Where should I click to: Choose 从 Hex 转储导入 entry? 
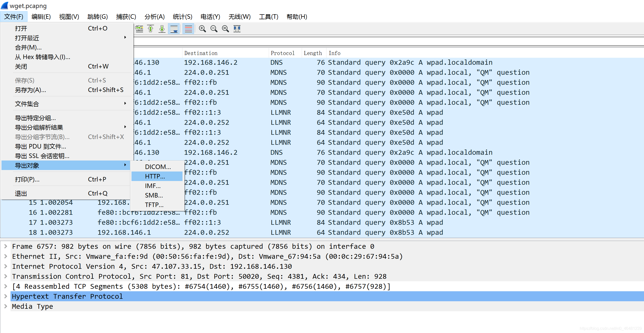[66, 57]
